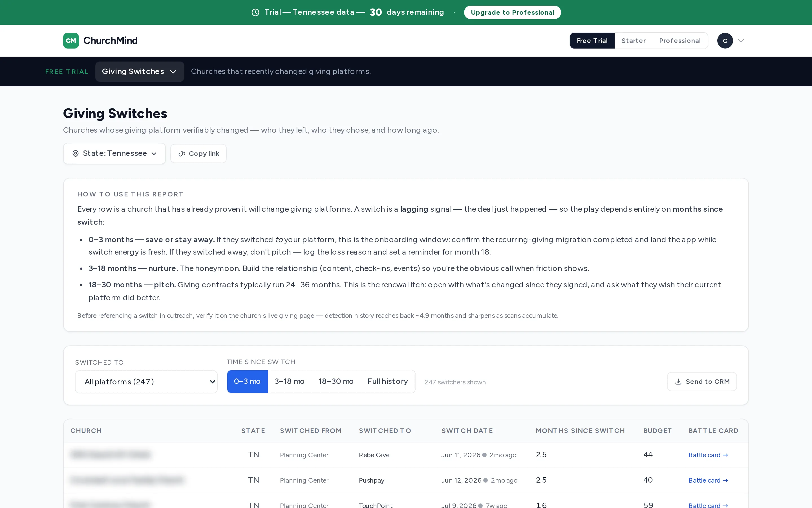Viewport: 812px width, 508px height.
Task: Click the BATTLE CARD column header
Action: click(x=713, y=431)
